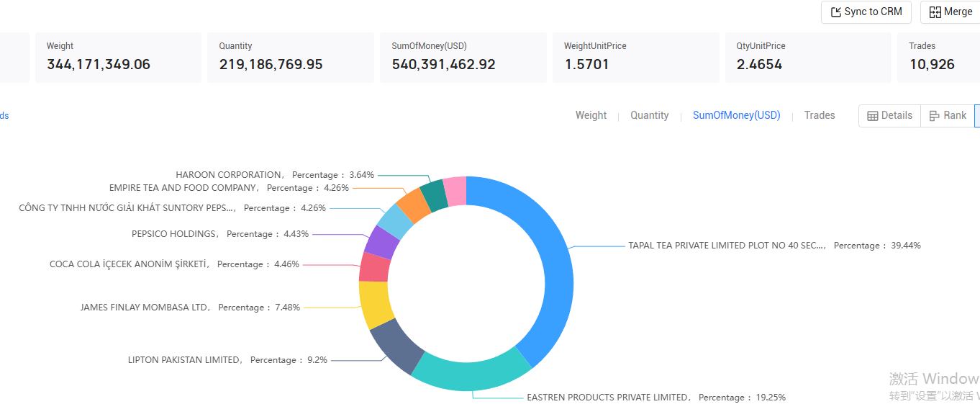Click the Sync to CRM icon

(836, 12)
